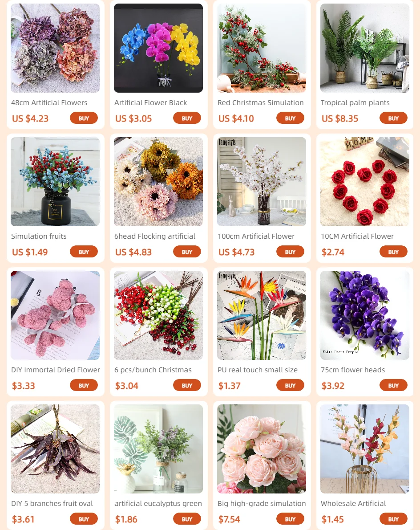Open the Big high-grade simulation roses image
The width and height of the screenshot is (420, 530).
262,449
